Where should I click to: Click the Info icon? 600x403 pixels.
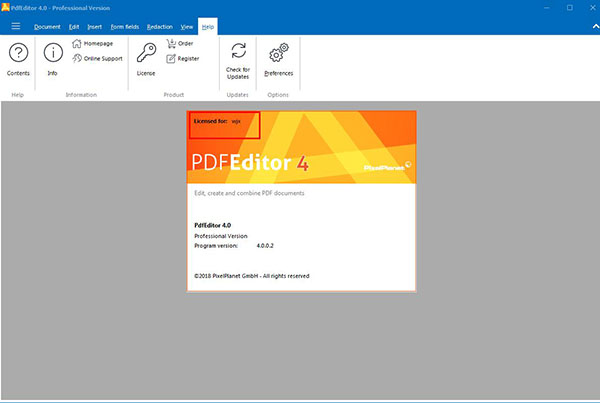tap(52, 54)
